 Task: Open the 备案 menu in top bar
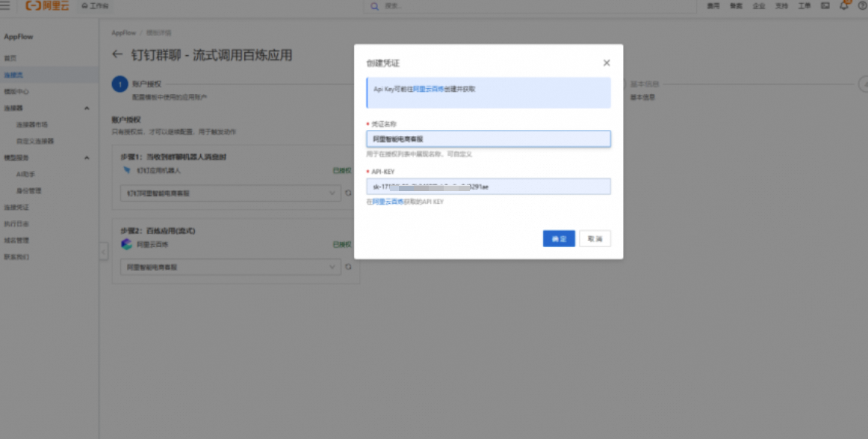point(736,6)
